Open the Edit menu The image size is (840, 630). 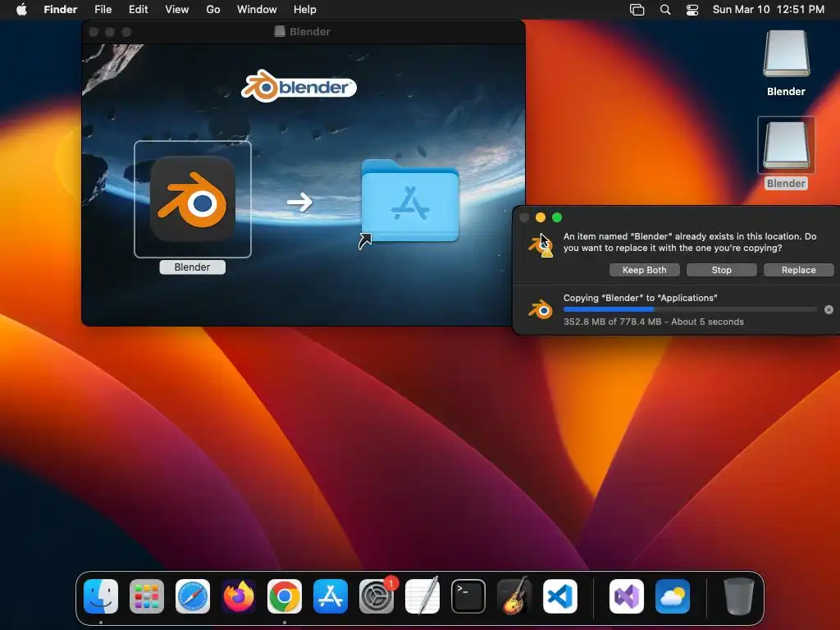click(x=138, y=10)
